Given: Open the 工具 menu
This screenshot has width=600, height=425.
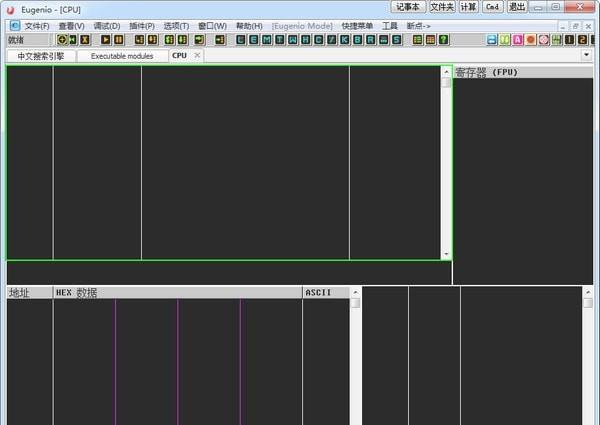Looking at the screenshot, I should (390, 26).
